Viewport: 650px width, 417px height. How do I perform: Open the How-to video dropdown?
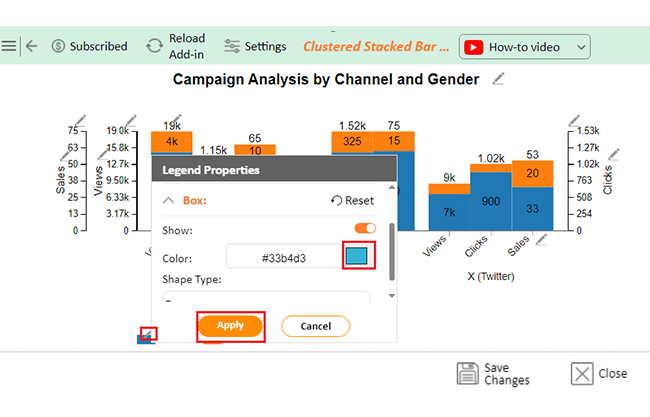[x=524, y=47]
